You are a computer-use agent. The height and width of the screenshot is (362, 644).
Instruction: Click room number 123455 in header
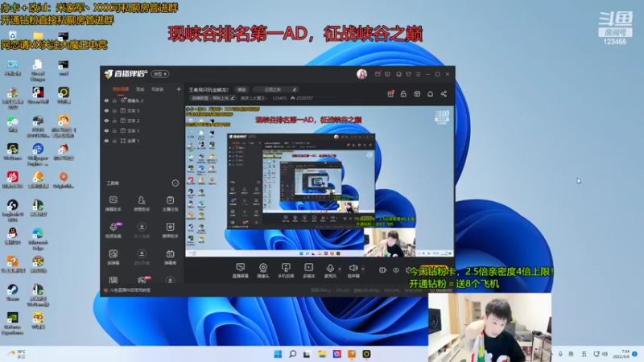click(x=279, y=98)
